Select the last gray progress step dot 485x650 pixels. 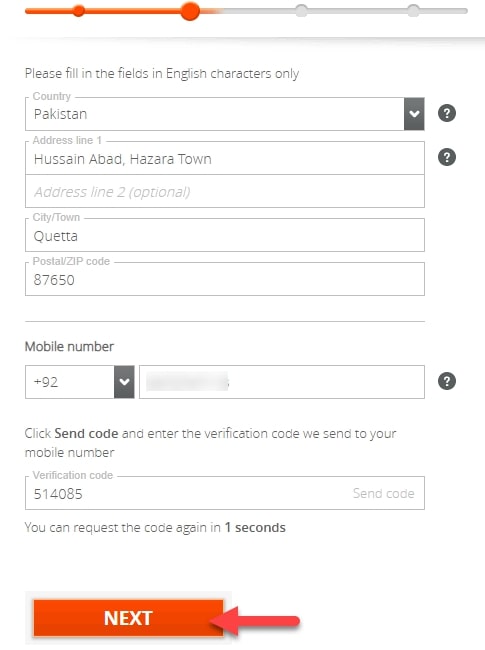tap(413, 11)
